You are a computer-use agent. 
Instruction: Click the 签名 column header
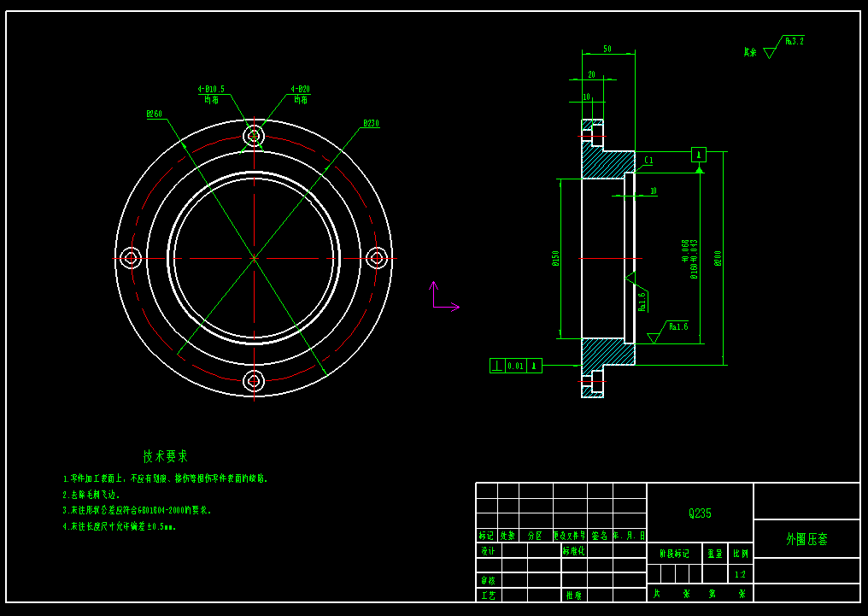[x=600, y=536]
